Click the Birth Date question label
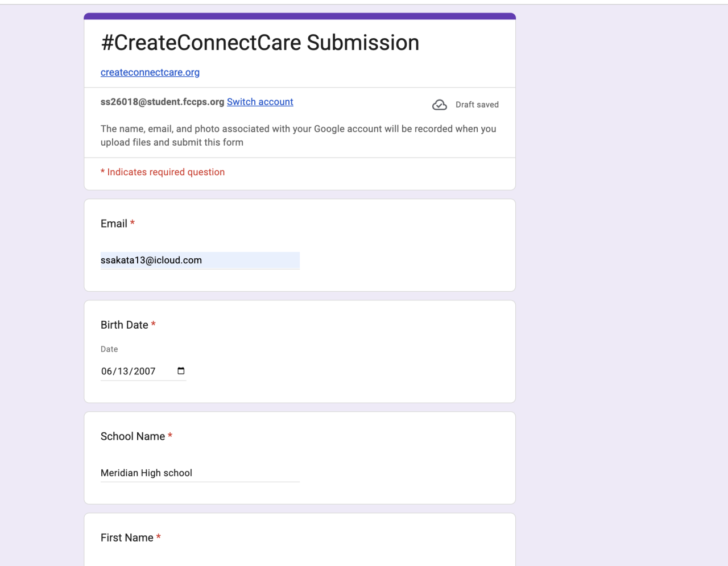 tap(124, 325)
